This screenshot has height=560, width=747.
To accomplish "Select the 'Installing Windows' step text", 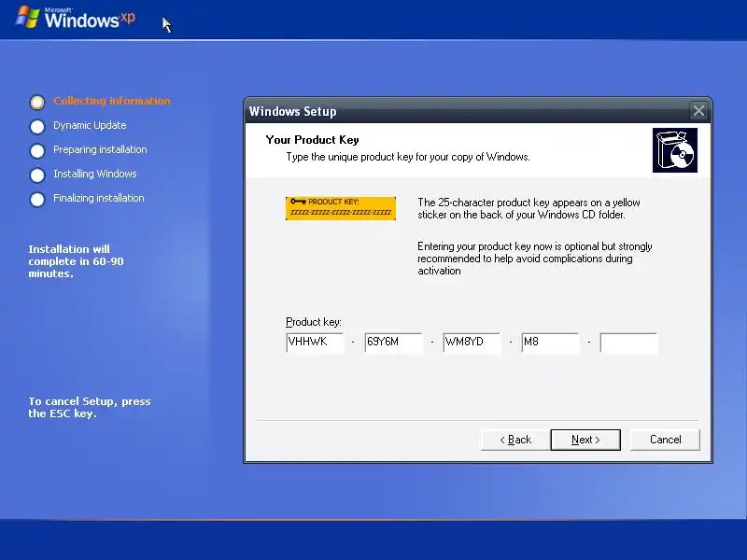I will 95,174.
